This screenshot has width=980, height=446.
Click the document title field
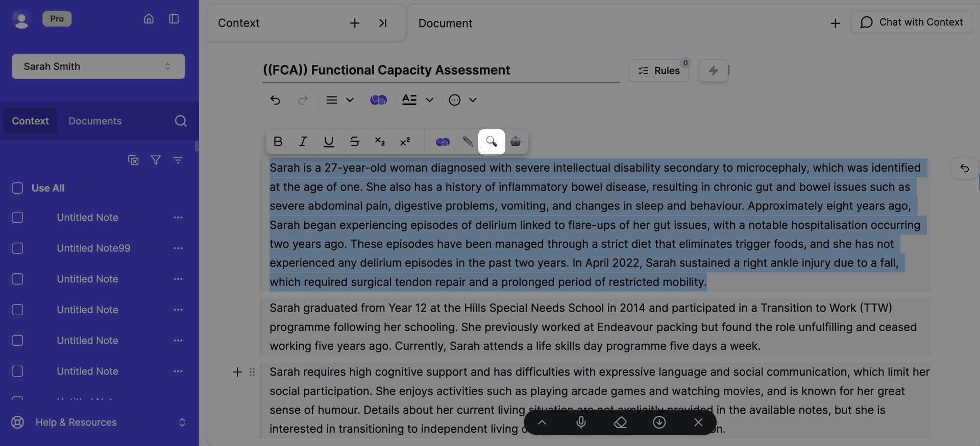[440, 70]
